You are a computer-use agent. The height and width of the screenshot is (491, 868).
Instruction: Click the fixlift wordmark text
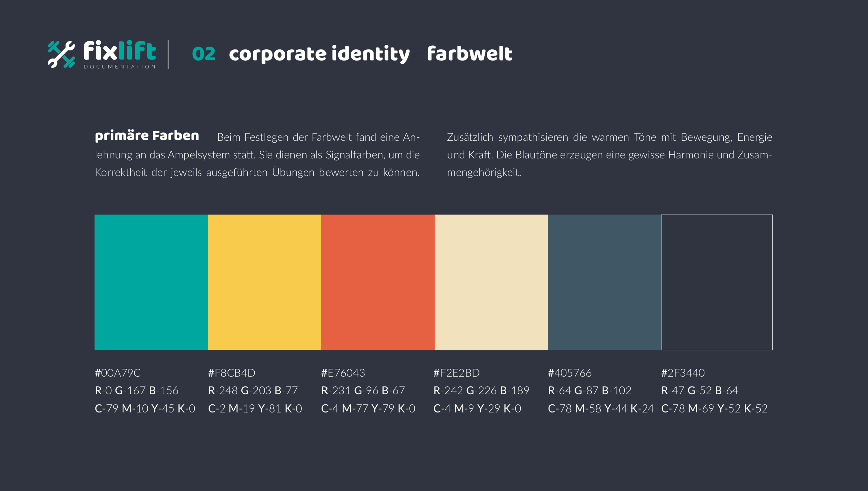[120, 50]
